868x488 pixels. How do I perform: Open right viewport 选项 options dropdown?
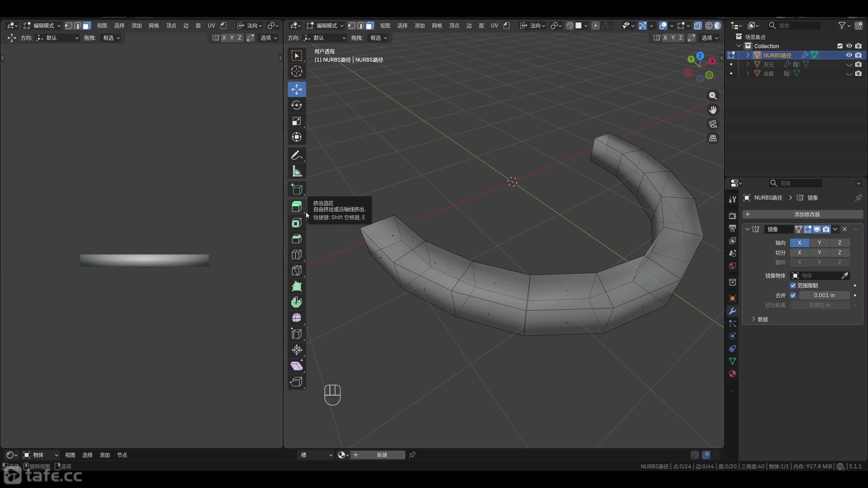(710, 38)
